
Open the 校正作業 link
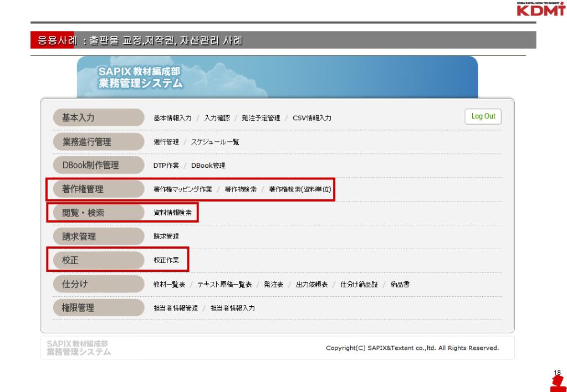[x=166, y=260]
